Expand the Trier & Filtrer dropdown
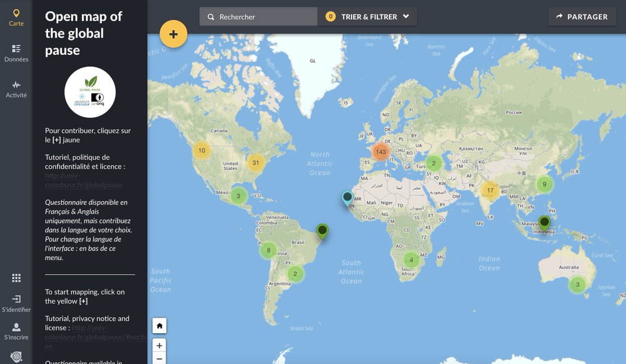Screen dimensions: 626x364 coord(367,17)
